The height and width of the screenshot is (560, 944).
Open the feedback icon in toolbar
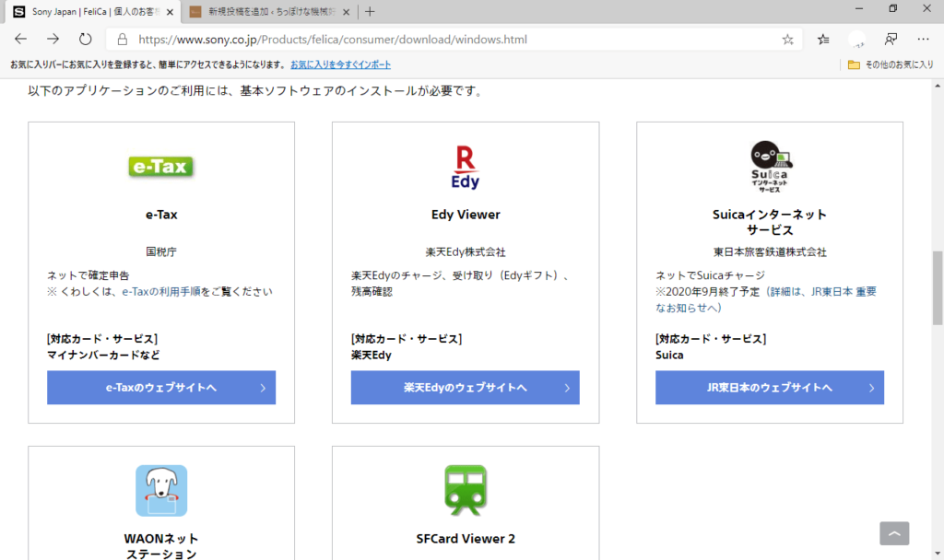point(891,40)
